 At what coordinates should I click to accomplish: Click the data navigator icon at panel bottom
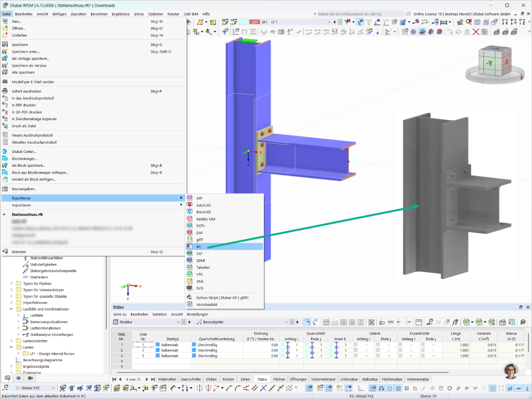click(x=7, y=378)
